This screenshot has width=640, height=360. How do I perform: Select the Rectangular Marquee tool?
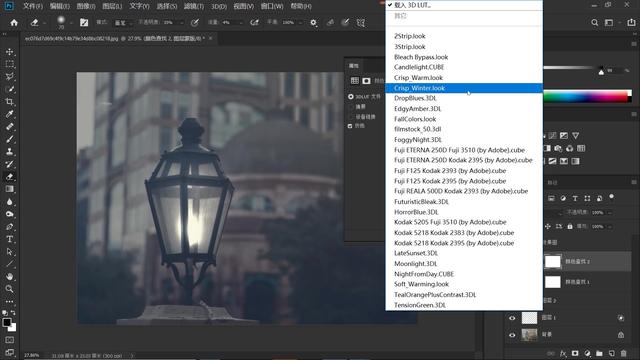(9, 64)
